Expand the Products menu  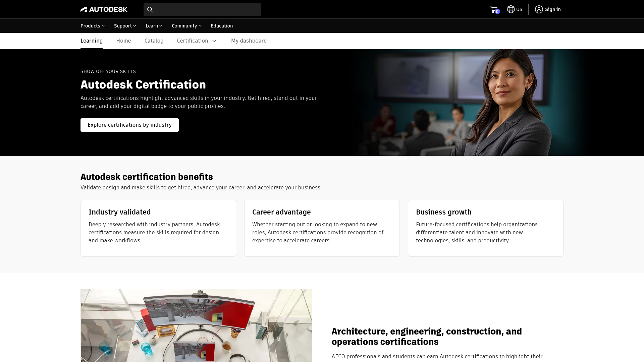(93, 26)
